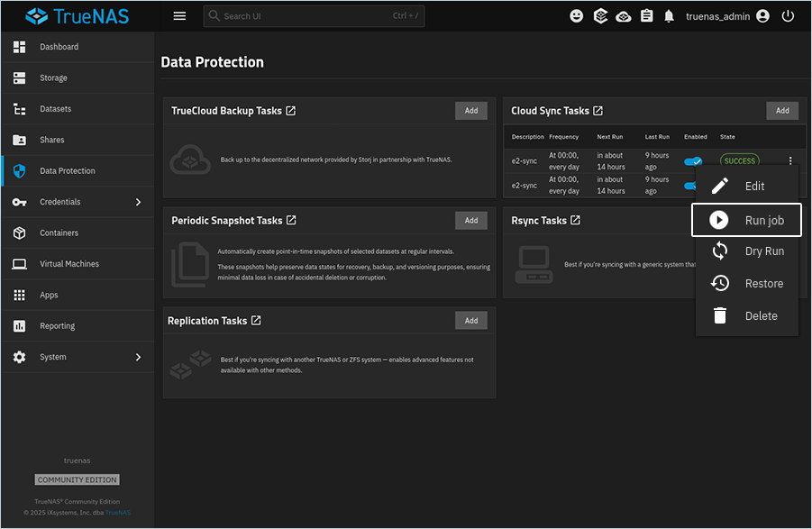Open TrueCloud Backup Tasks external link icon
Image resolution: width=812 pixels, height=529 pixels.
[291, 111]
